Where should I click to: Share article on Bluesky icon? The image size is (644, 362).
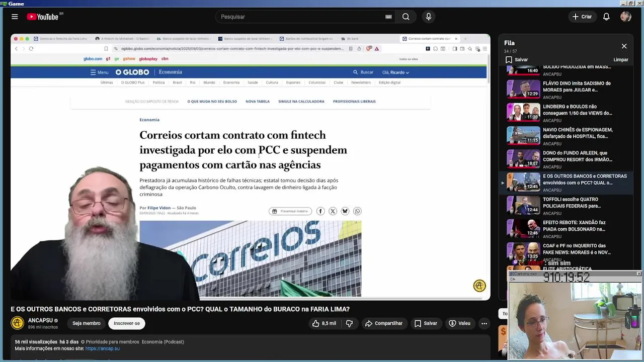coord(345,211)
